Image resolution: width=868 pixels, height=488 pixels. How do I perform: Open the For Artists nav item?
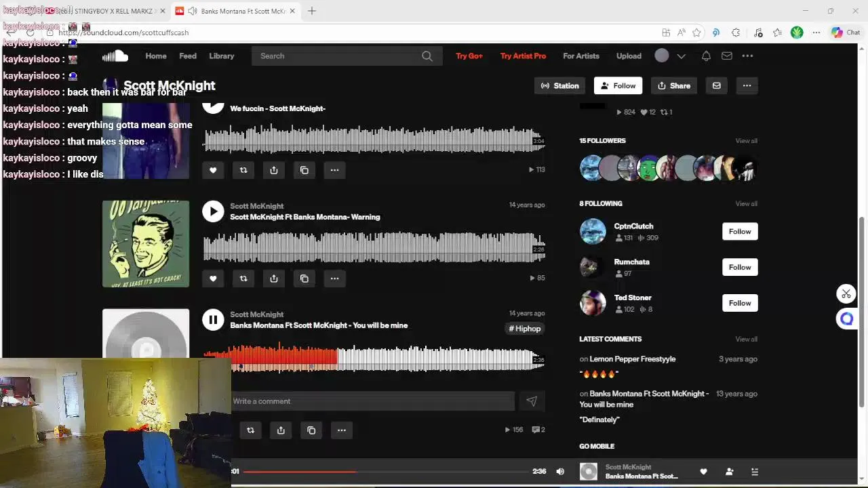click(x=581, y=56)
